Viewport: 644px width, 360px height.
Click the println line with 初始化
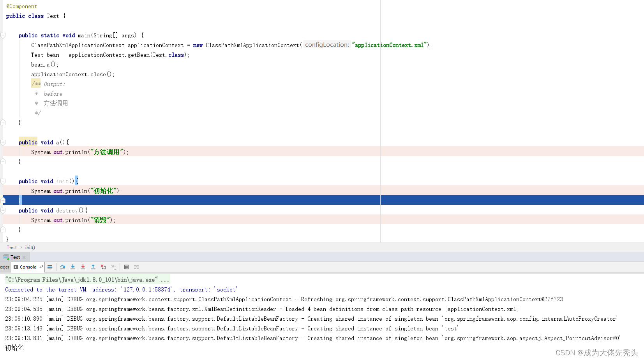point(77,191)
